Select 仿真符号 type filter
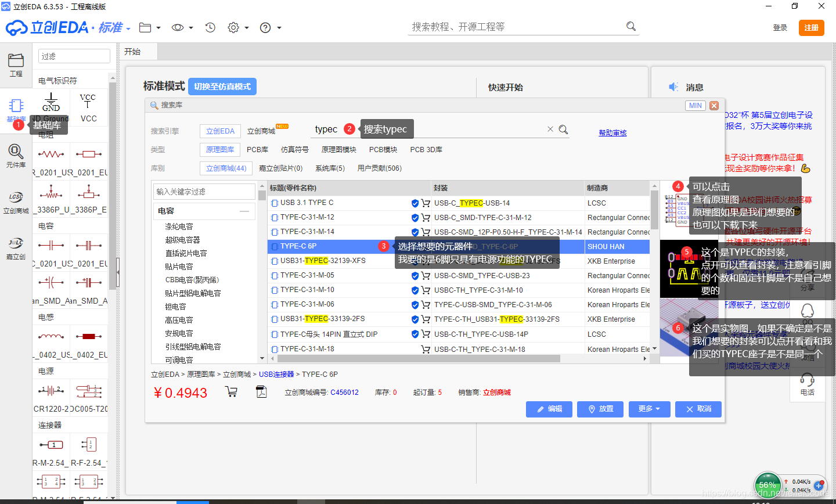836x504 pixels. pos(295,150)
